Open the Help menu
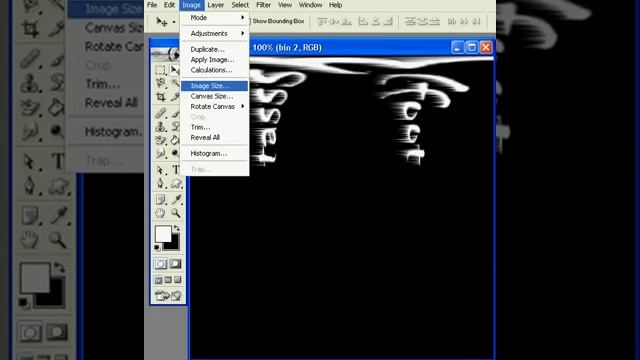The height and width of the screenshot is (360, 640). click(336, 5)
